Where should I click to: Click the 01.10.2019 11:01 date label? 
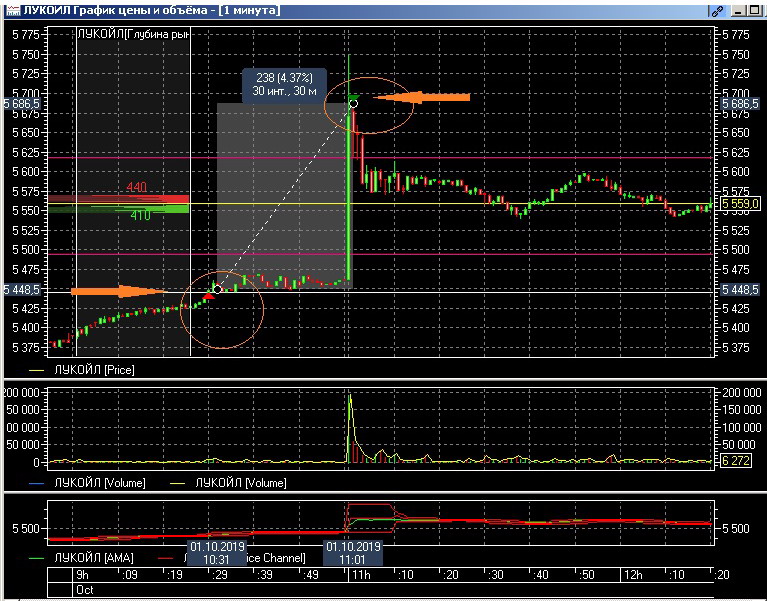(x=352, y=552)
